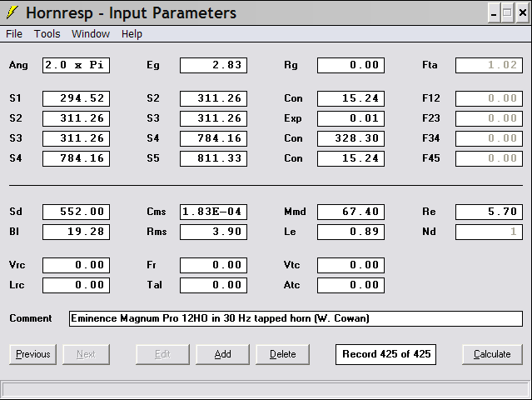Click the Comment text box
This screenshot has width=532, height=400.
(x=296, y=319)
